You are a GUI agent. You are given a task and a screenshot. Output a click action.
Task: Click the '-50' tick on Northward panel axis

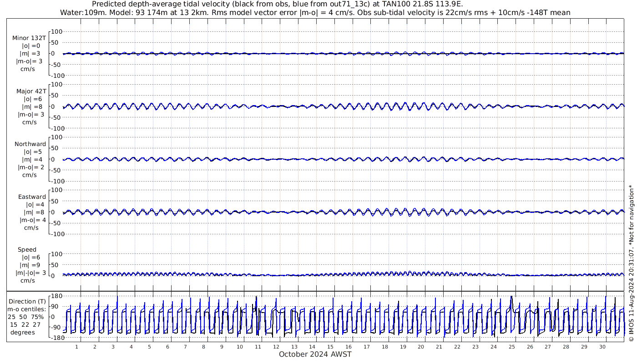(x=56, y=170)
